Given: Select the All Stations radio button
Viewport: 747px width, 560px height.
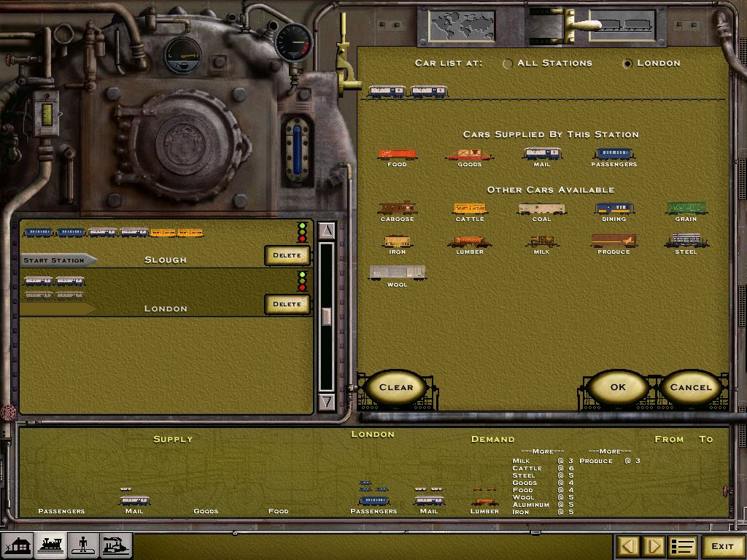Looking at the screenshot, I should [x=508, y=63].
